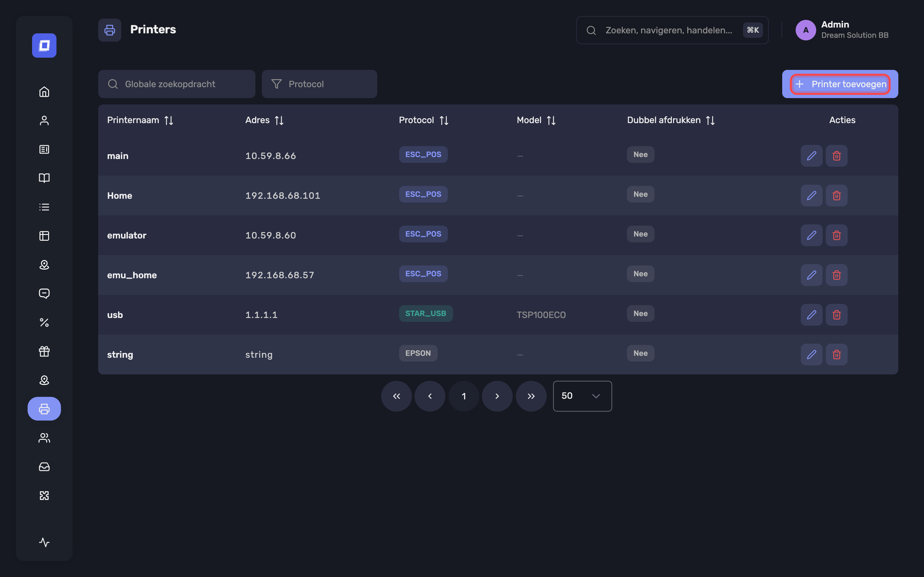The width and height of the screenshot is (924, 577).
Task: Go to the next page arrow
Action: pos(497,396)
